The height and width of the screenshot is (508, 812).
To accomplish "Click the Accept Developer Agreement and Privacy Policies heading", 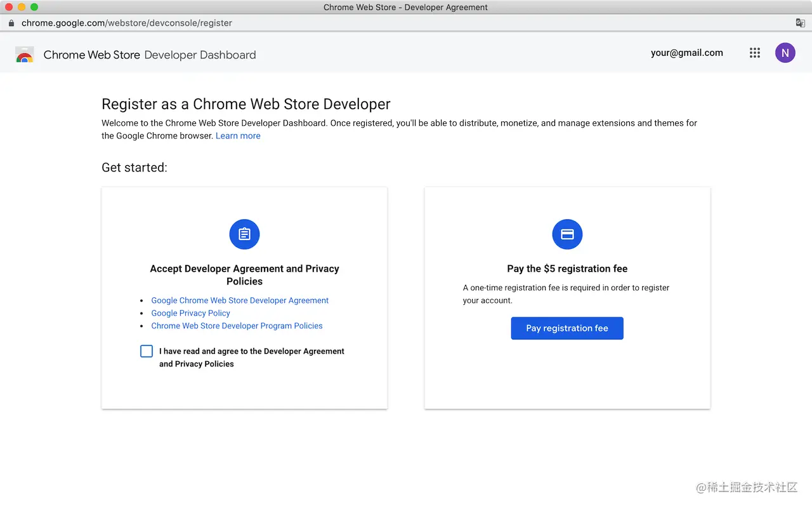I will click(x=244, y=275).
